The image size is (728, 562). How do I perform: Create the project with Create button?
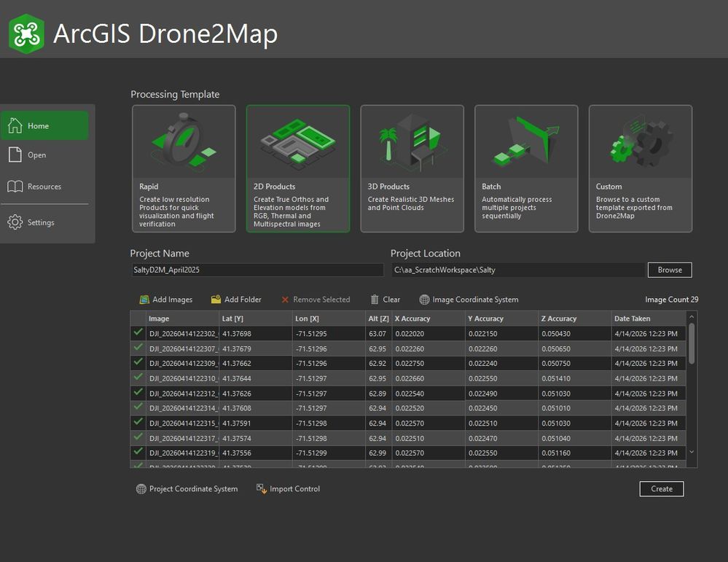click(x=661, y=488)
